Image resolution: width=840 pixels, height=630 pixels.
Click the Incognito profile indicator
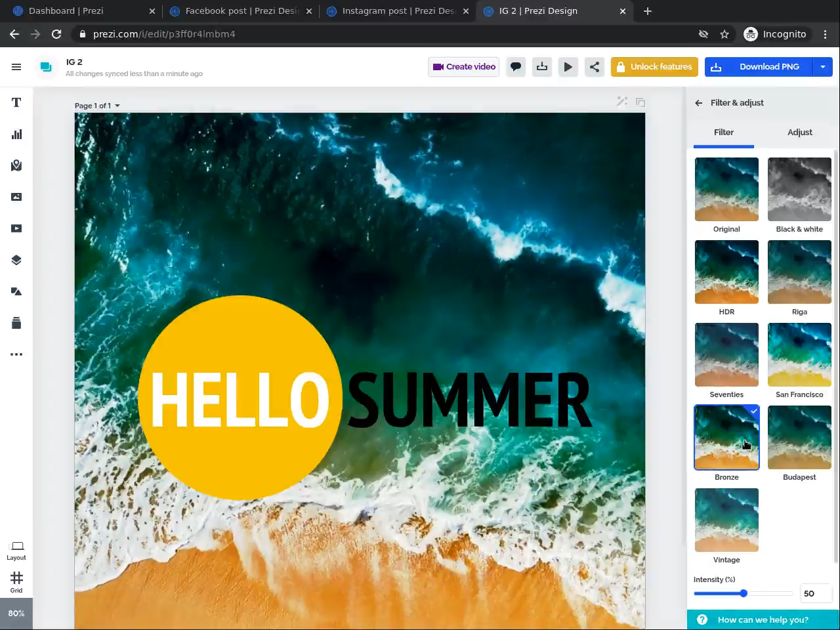click(x=776, y=34)
